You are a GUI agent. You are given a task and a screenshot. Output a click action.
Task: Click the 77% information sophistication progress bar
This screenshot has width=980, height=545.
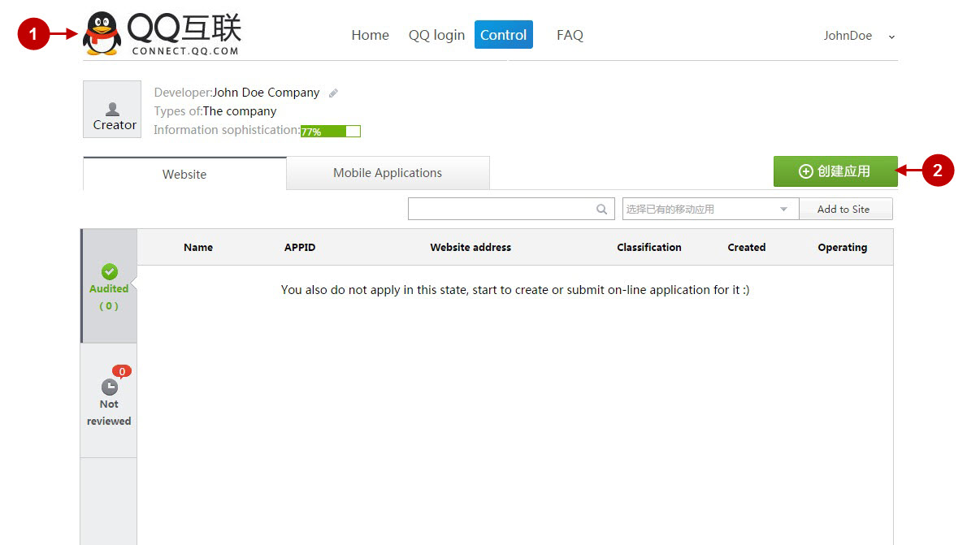pos(330,131)
